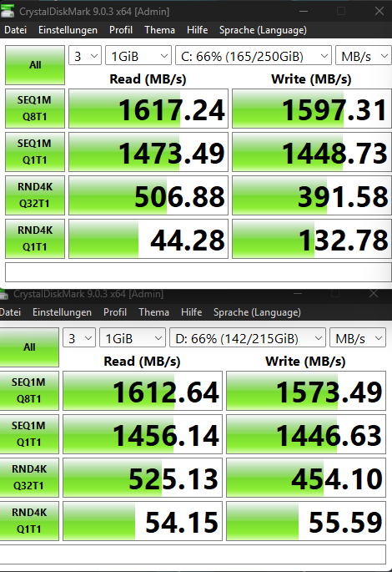Expand test count dropdown in top window
The height and width of the screenshot is (572, 392).
point(85,56)
